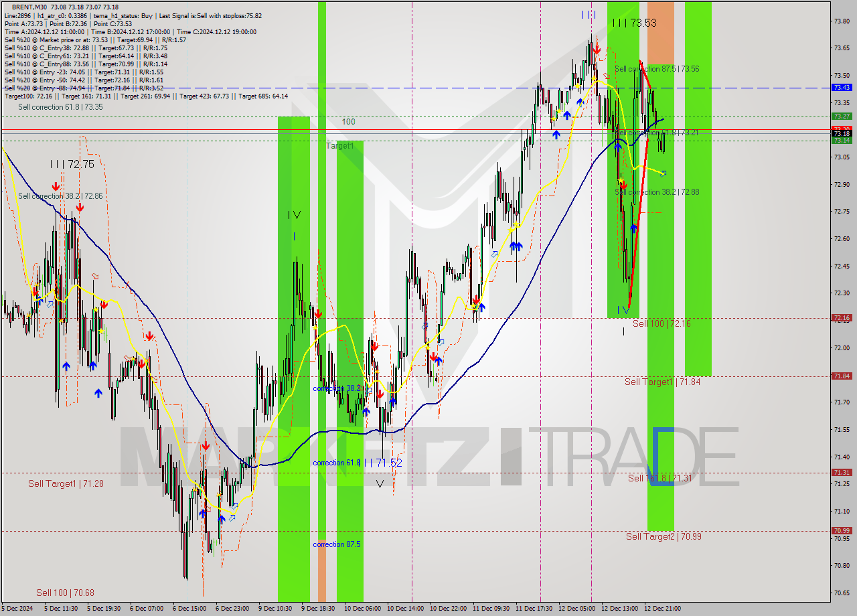Select 'Sell %20 @ Market price' line

click(x=95, y=40)
